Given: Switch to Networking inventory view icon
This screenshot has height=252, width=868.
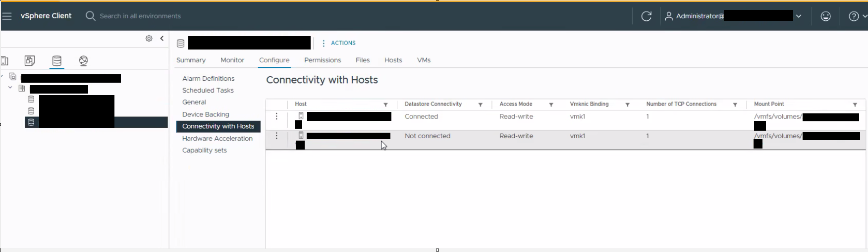Looking at the screenshot, I should (83, 60).
